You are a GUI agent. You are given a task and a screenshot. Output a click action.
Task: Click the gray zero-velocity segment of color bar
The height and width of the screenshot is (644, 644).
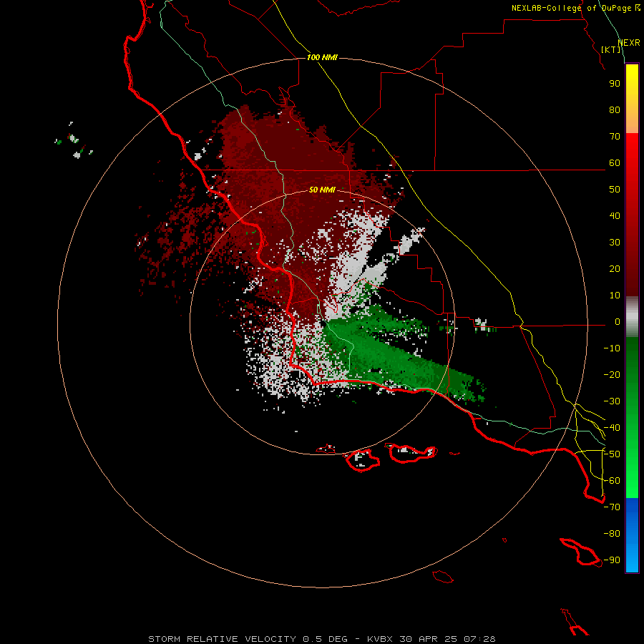click(632, 317)
